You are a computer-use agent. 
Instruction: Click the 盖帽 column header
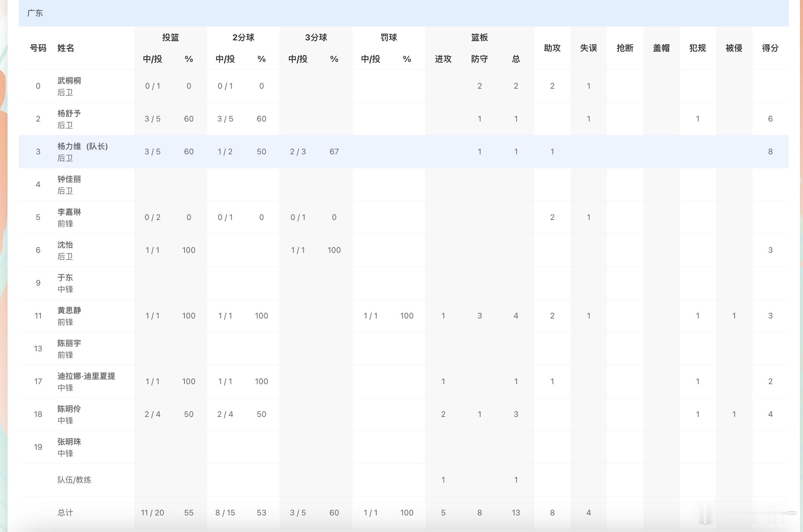(x=661, y=48)
